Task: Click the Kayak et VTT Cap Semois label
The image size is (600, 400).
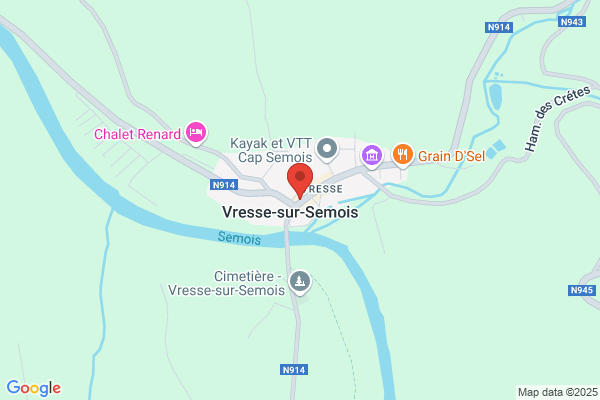Action: [271, 150]
